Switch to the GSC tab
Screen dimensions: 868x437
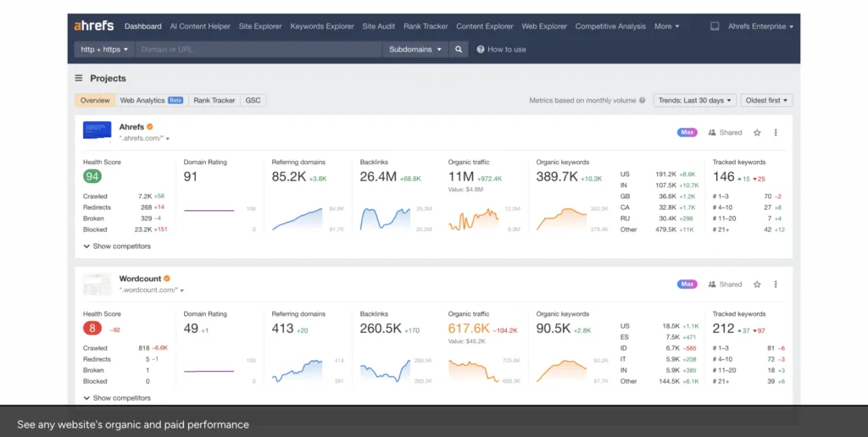[253, 100]
